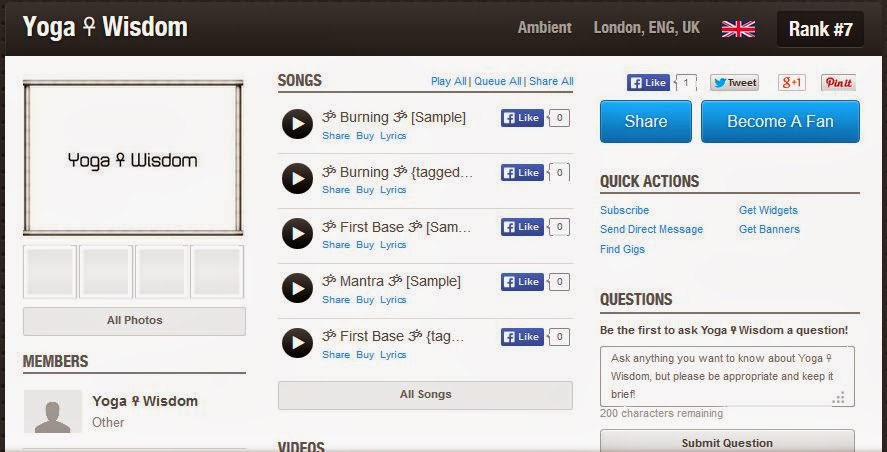887x452 pixels.
Task: Click Queue All link
Action: (x=498, y=81)
